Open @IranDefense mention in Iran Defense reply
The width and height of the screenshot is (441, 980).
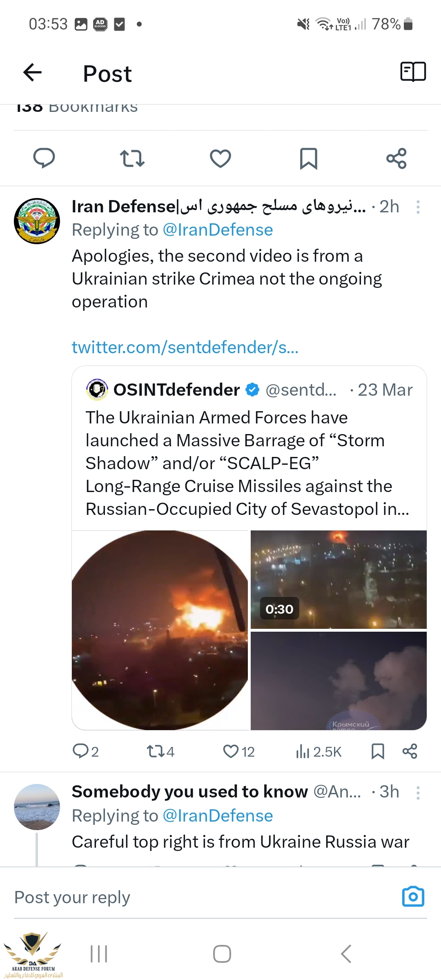tap(218, 230)
